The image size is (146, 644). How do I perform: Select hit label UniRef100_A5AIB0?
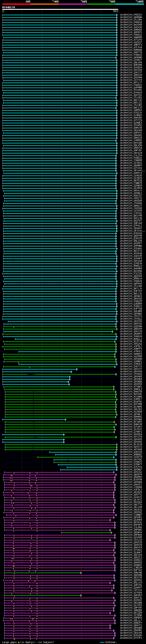[131, 117]
